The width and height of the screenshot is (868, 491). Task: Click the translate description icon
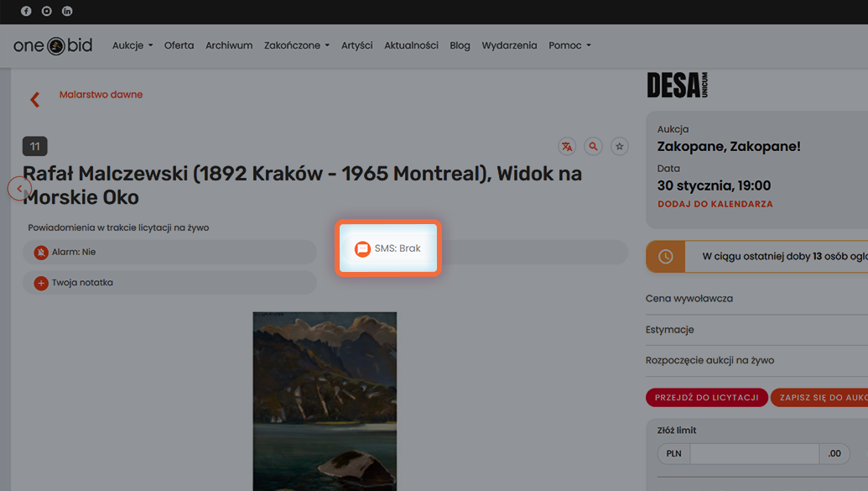(567, 146)
